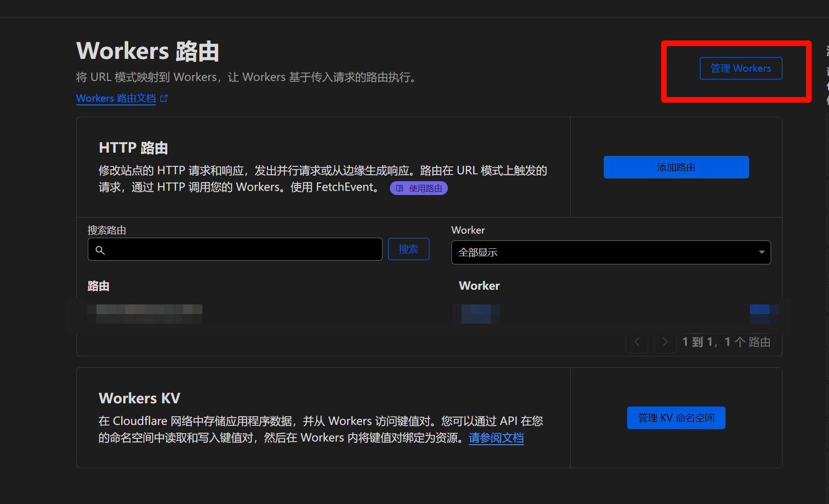Click the 使用路由 badge

click(418, 188)
